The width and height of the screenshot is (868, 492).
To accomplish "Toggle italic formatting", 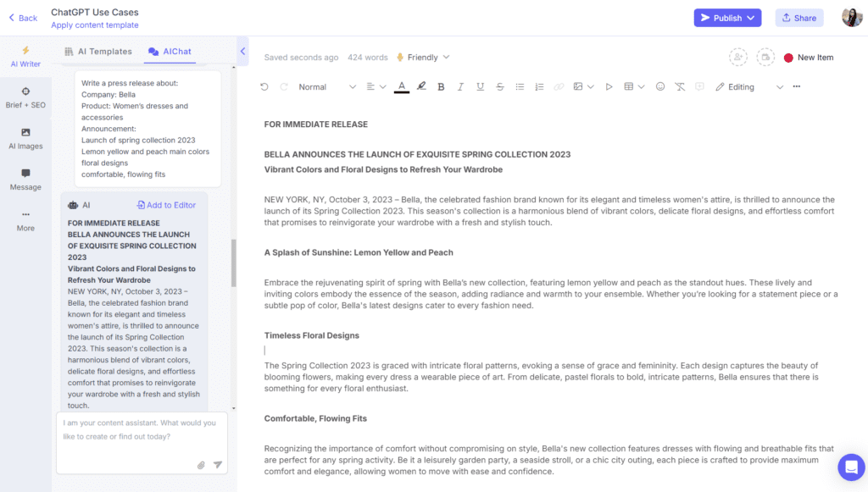I will pyautogui.click(x=460, y=86).
